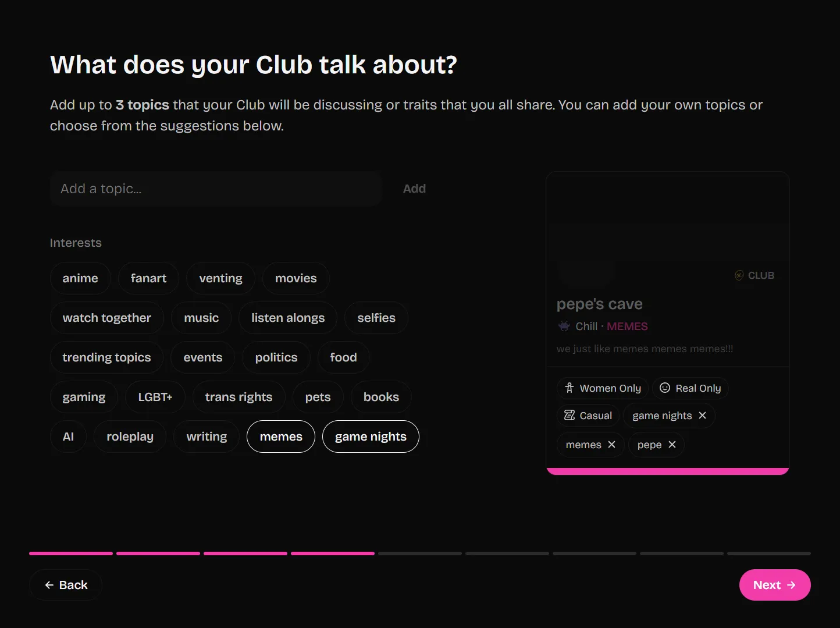The image size is (840, 628).
Task: Click the Casual tag icon
Action: (570, 416)
